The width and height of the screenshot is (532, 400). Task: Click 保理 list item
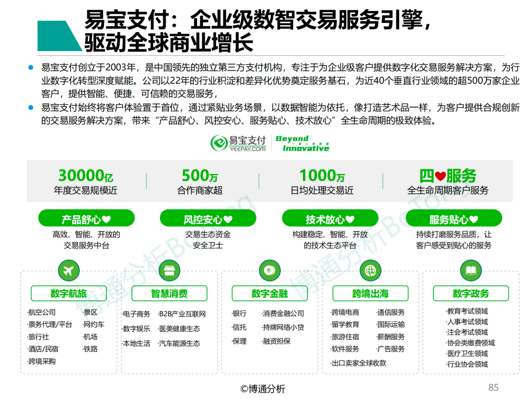(x=239, y=341)
